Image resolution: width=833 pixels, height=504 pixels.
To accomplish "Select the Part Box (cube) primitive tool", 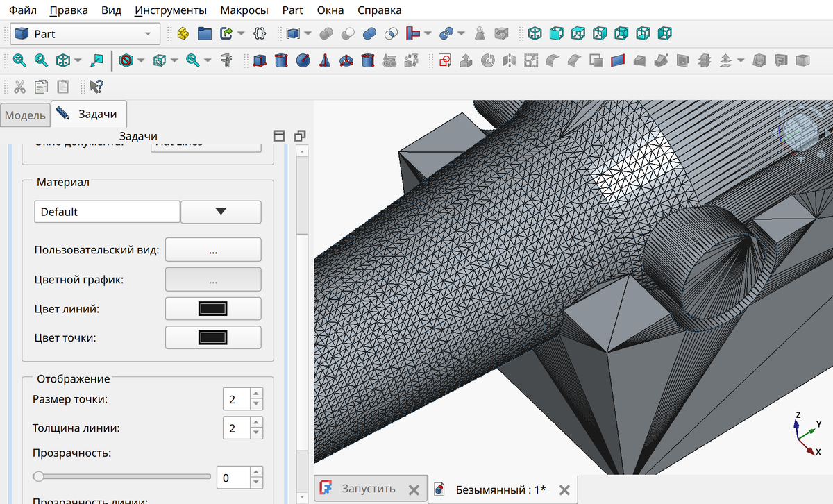I will pos(260,60).
